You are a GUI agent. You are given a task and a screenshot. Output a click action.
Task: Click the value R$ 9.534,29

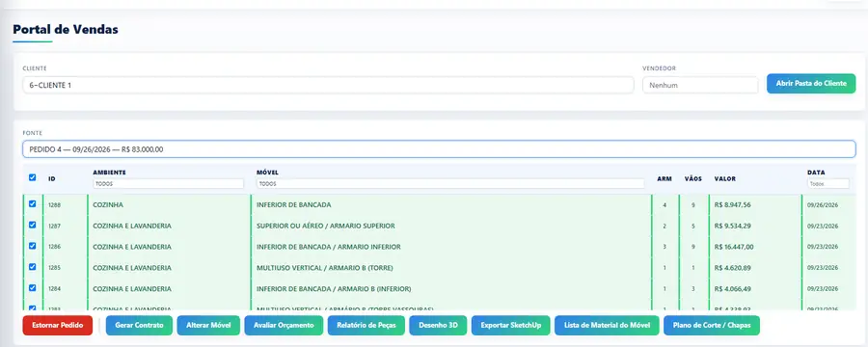pos(732,226)
